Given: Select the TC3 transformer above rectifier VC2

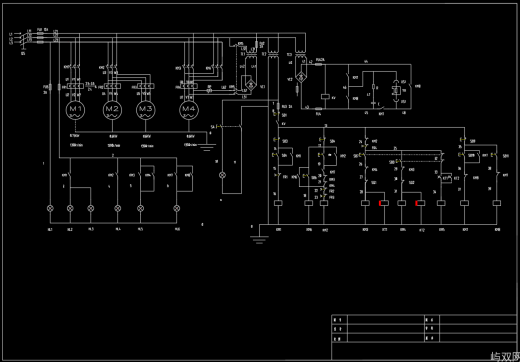Looking at the screenshot, I should pos(300,54).
